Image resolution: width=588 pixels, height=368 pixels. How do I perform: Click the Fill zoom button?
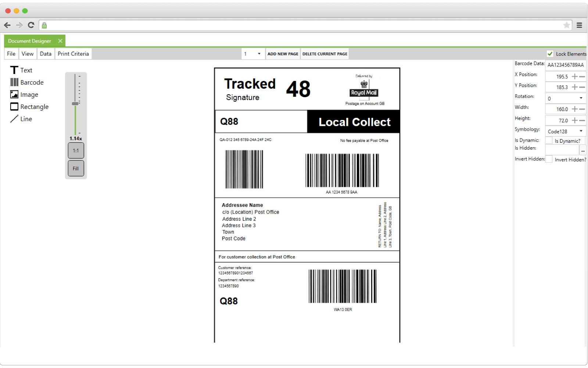pyautogui.click(x=76, y=169)
